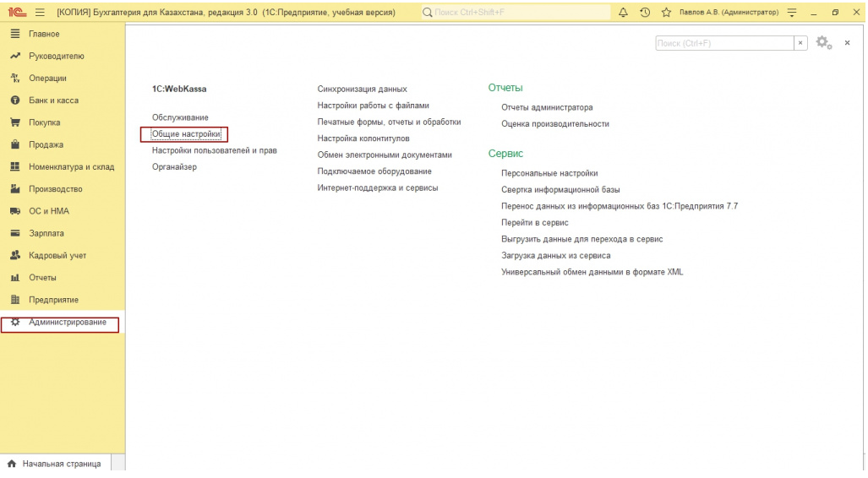The image size is (868, 478).
Task: Open Свертка информационной базы
Action: [560, 190]
